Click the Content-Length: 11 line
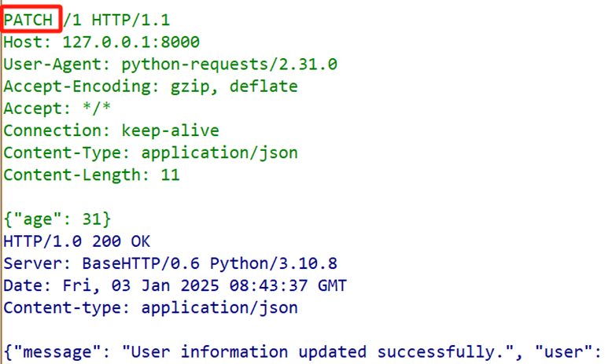The width and height of the screenshot is (612, 364). 91,175
